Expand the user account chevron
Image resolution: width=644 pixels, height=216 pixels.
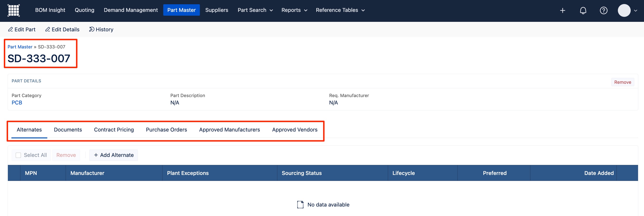coord(635,11)
